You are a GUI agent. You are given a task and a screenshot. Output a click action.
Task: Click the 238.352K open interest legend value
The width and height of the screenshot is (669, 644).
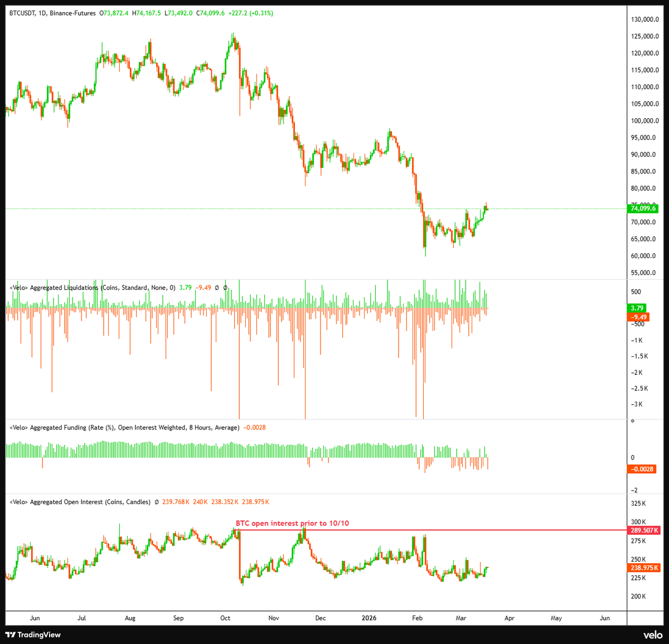[x=225, y=502]
